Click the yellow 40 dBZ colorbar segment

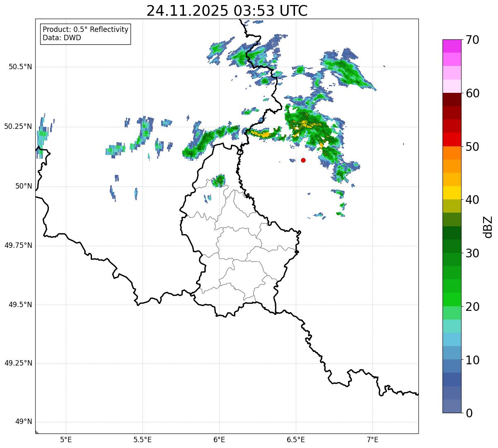click(x=452, y=193)
